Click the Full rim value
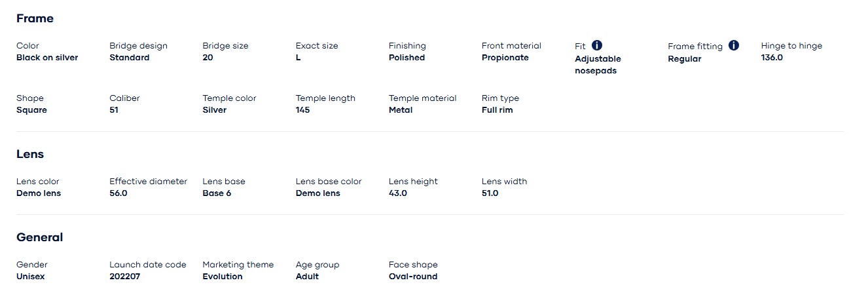 [497, 110]
